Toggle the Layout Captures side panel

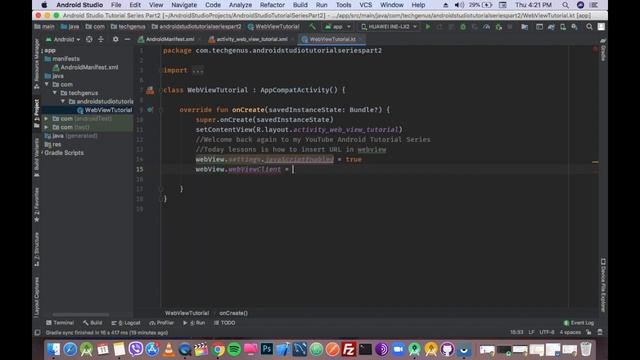click(37, 297)
